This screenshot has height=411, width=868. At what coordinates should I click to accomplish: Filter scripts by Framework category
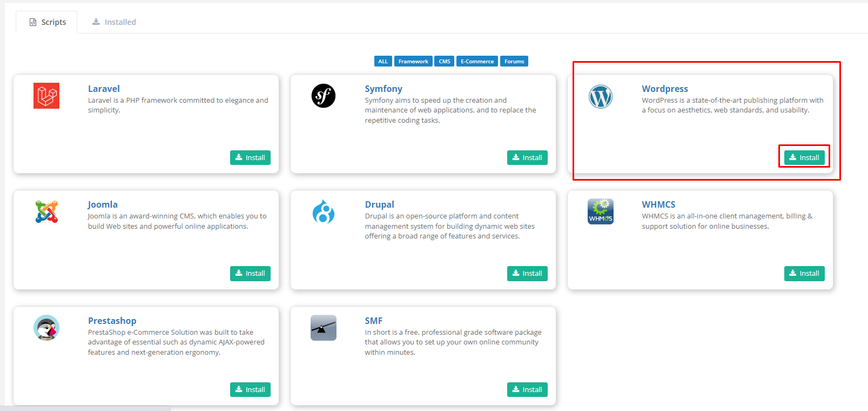point(413,61)
